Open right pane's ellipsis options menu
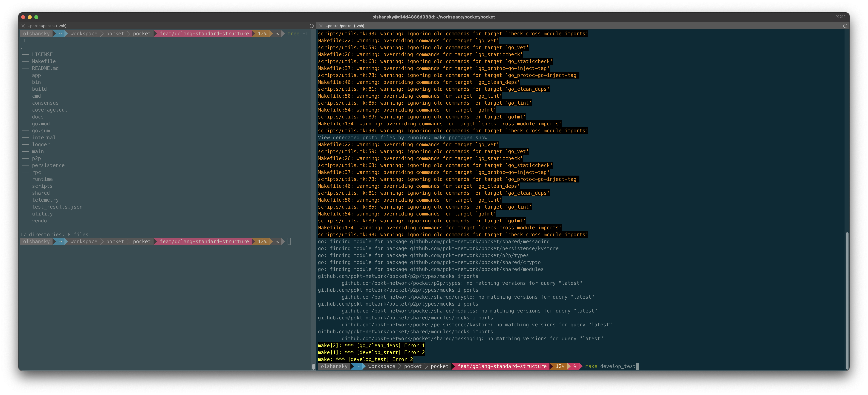 pos(845,26)
